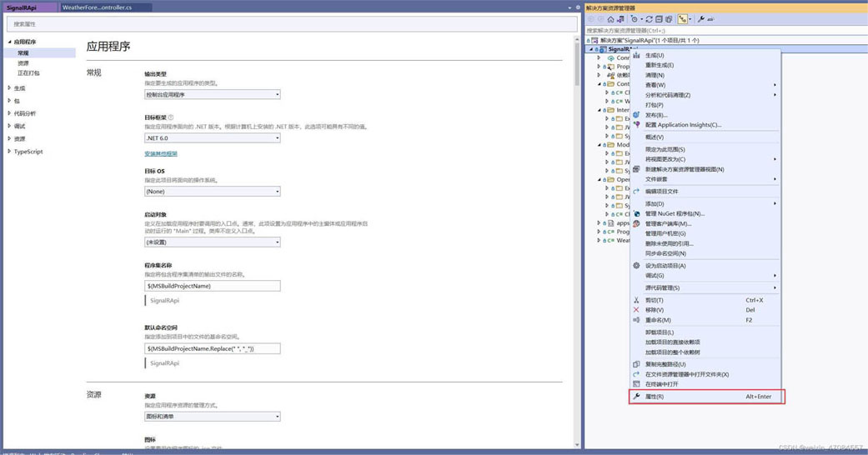Click the 程序集名称 text input field
This screenshot has height=455, width=868.
pos(212,286)
